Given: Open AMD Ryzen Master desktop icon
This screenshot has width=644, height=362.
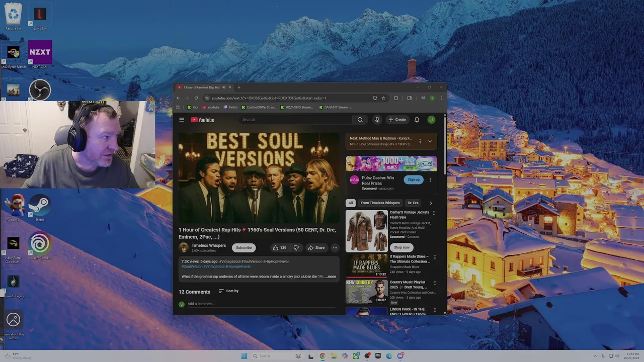Looking at the screenshot, I should point(13,55).
